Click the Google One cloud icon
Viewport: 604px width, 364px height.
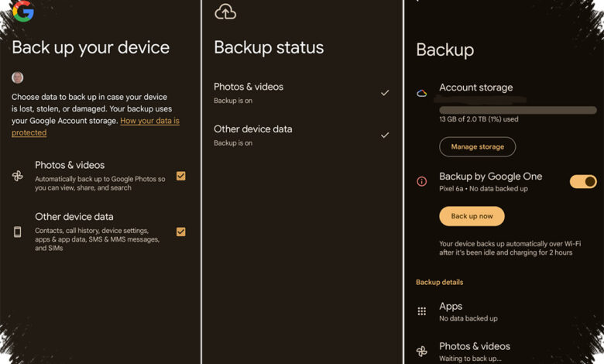422,93
